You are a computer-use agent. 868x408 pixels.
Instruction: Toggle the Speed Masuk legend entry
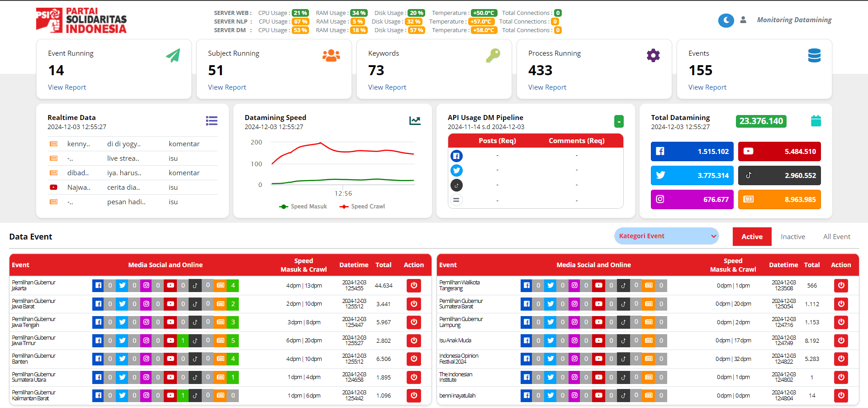click(x=303, y=206)
